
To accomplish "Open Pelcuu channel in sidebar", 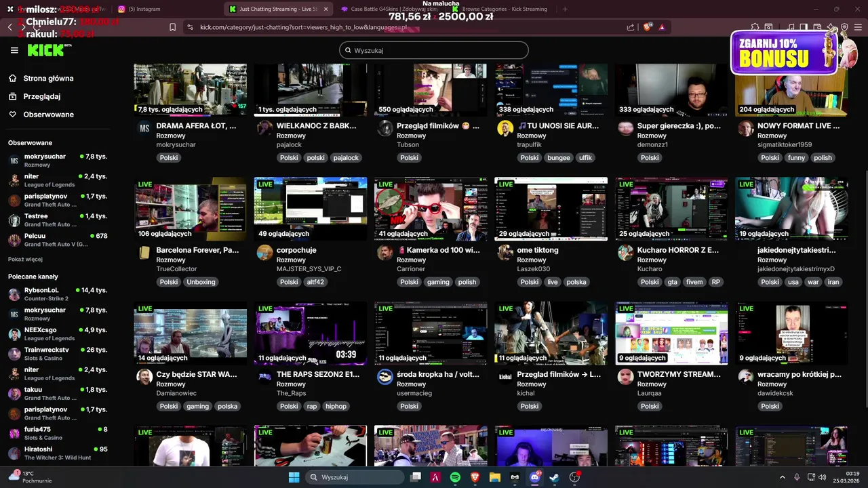I will tap(58, 240).
